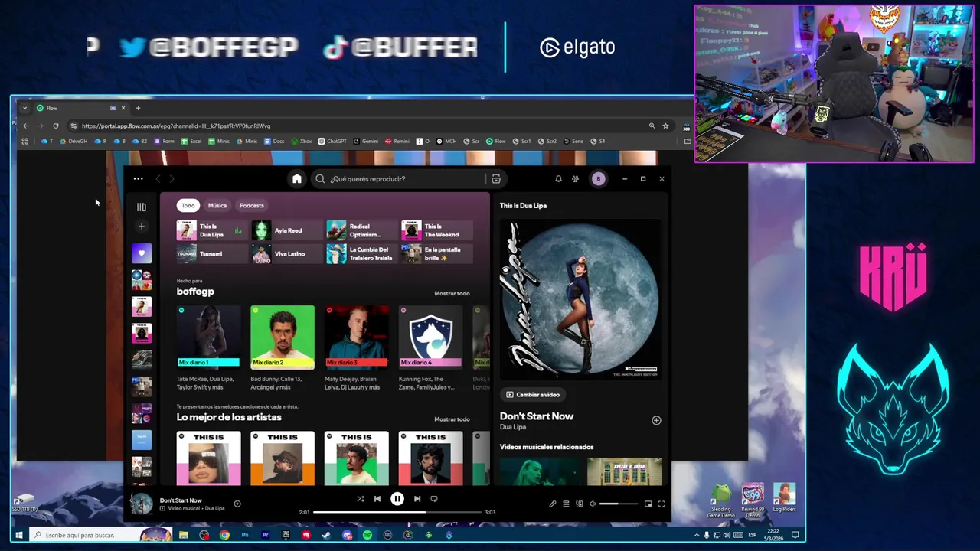The width and height of the screenshot is (980, 551).
Task: Open the mini player
Action: 648,504
